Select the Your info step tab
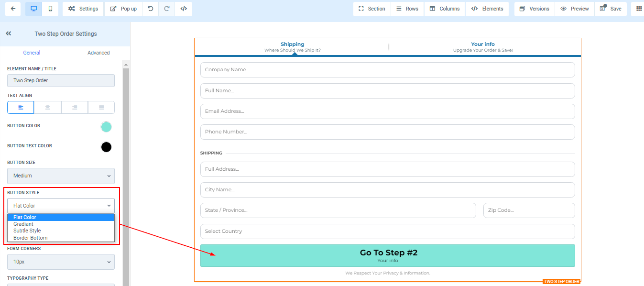This screenshot has height=286, width=644. click(x=482, y=46)
